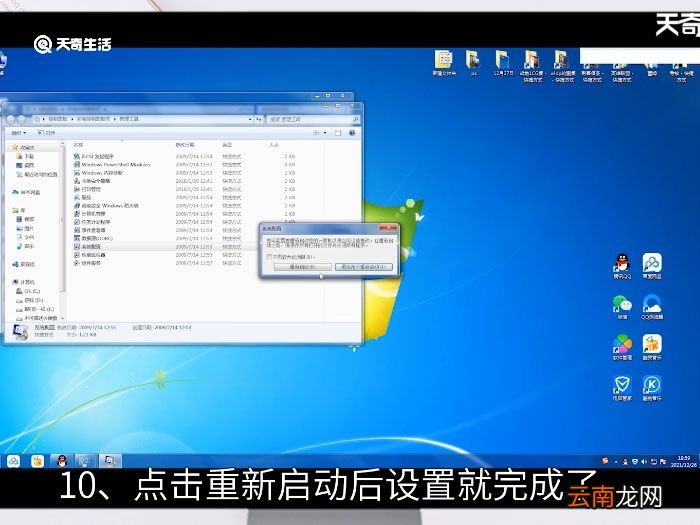
Task: Click the 名称 column header to sort
Action: 79,145
